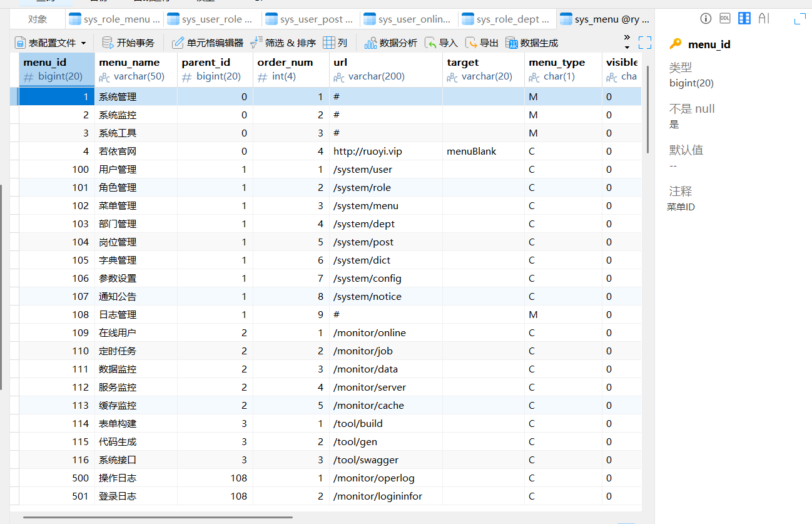Click the /monitor/online url cell
The image size is (812, 524).
click(x=386, y=332)
